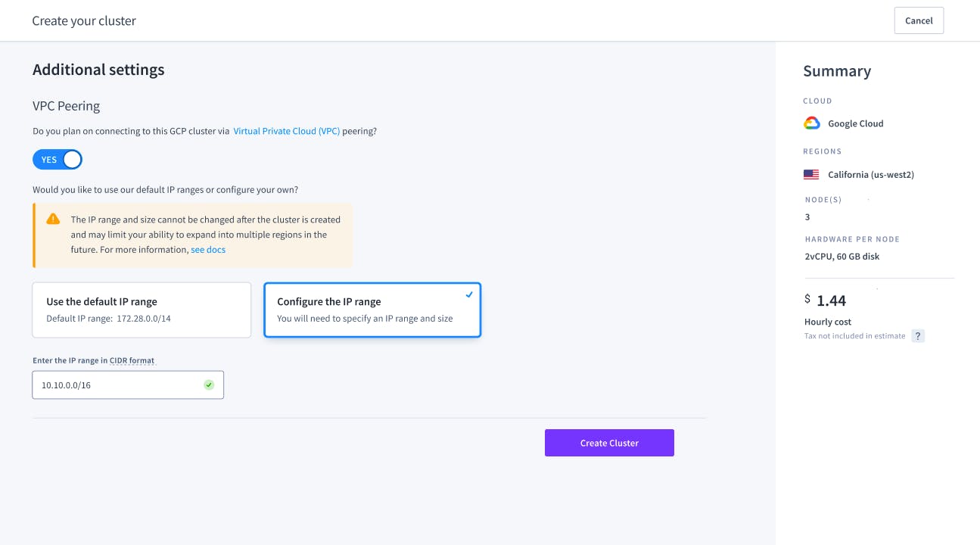Click the Summary panel heading
Screen dimensions: 980x545
[837, 71]
